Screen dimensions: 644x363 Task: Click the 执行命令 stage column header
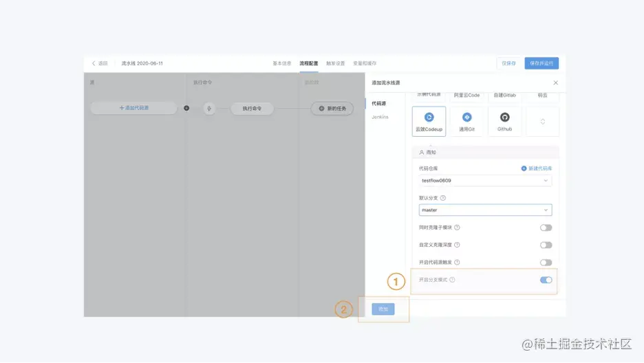click(202, 82)
